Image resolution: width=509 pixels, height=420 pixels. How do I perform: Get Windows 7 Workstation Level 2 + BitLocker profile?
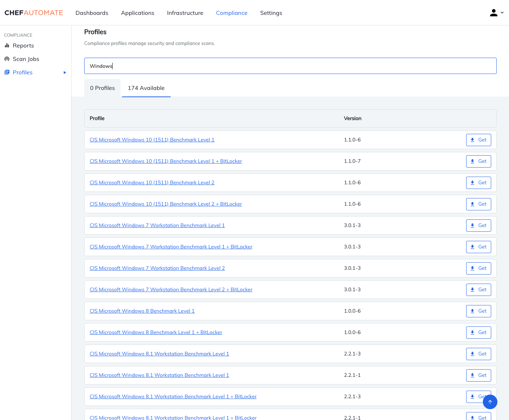479,290
